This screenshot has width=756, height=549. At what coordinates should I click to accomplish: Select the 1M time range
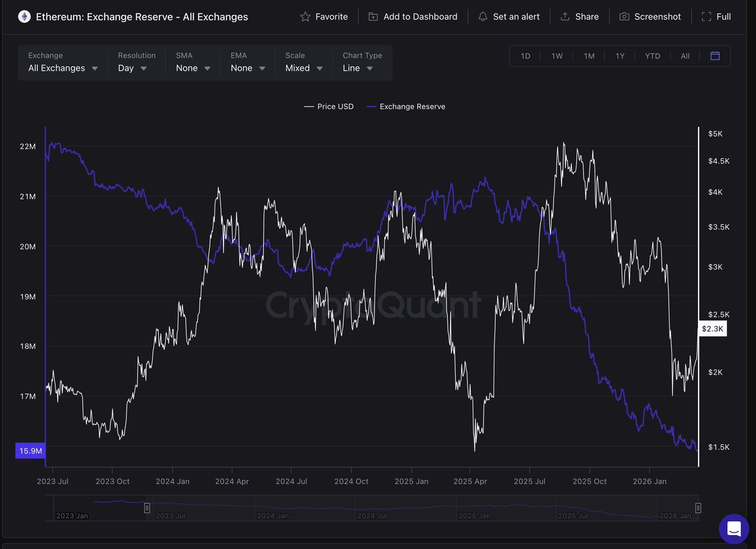tap(589, 56)
